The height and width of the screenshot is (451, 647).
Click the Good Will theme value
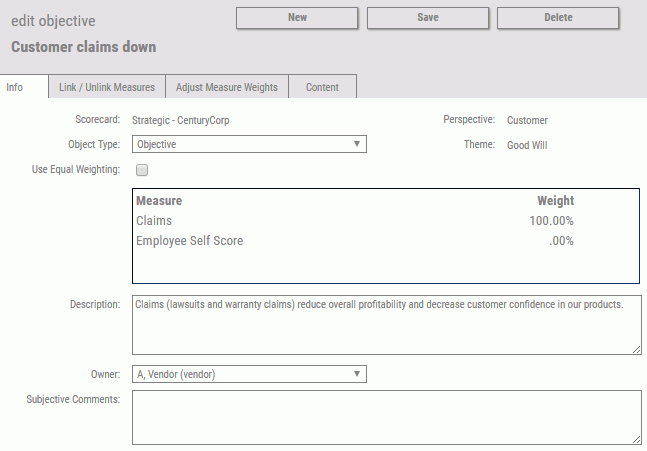tap(527, 145)
